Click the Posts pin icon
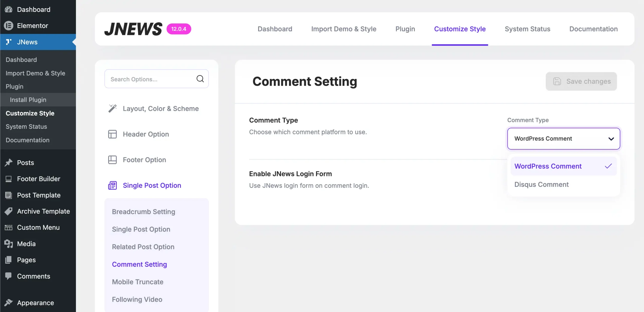The width and height of the screenshot is (644, 312). click(x=9, y=163)
